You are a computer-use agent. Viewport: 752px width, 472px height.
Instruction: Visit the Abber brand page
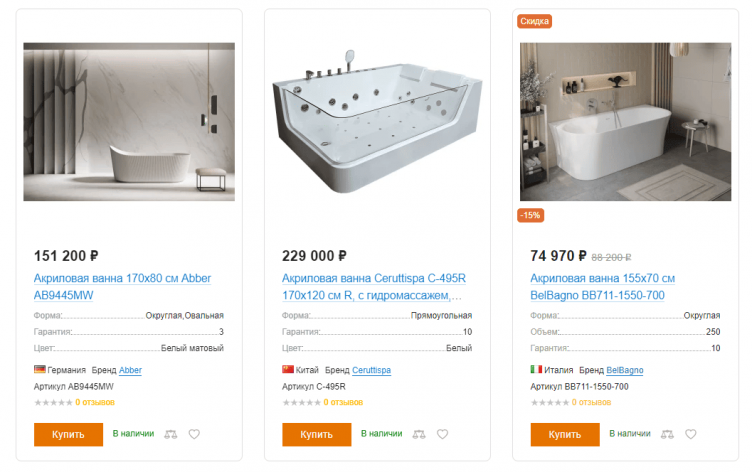[x=131, y=370]
